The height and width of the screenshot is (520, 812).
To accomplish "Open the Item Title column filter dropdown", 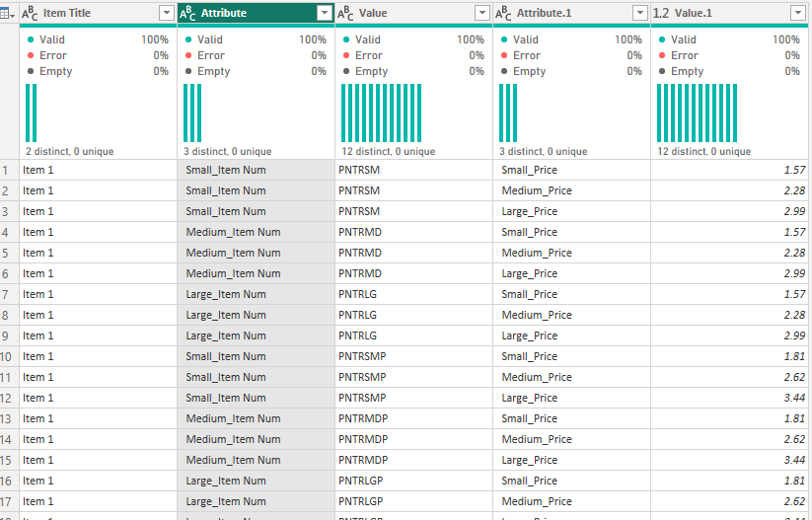I will [x=166, y=13].
